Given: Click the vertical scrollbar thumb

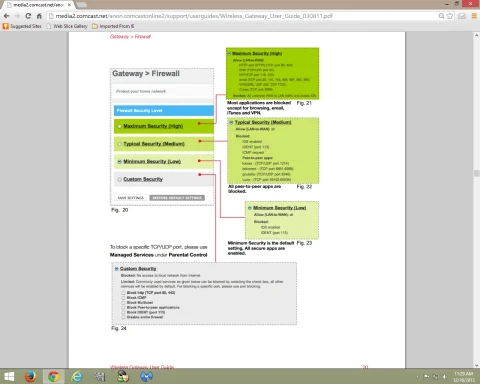Looking at the screenshot, I should [477, 173].
